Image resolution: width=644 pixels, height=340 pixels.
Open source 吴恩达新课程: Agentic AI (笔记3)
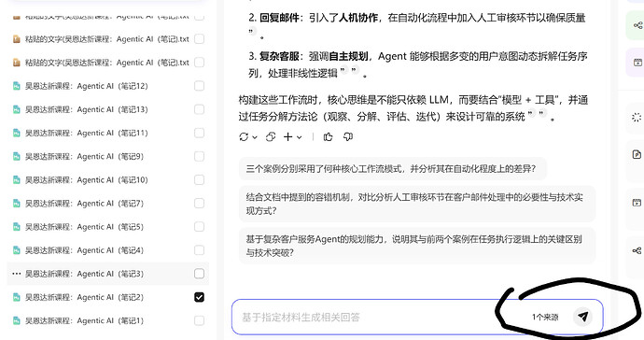[84, 274]
